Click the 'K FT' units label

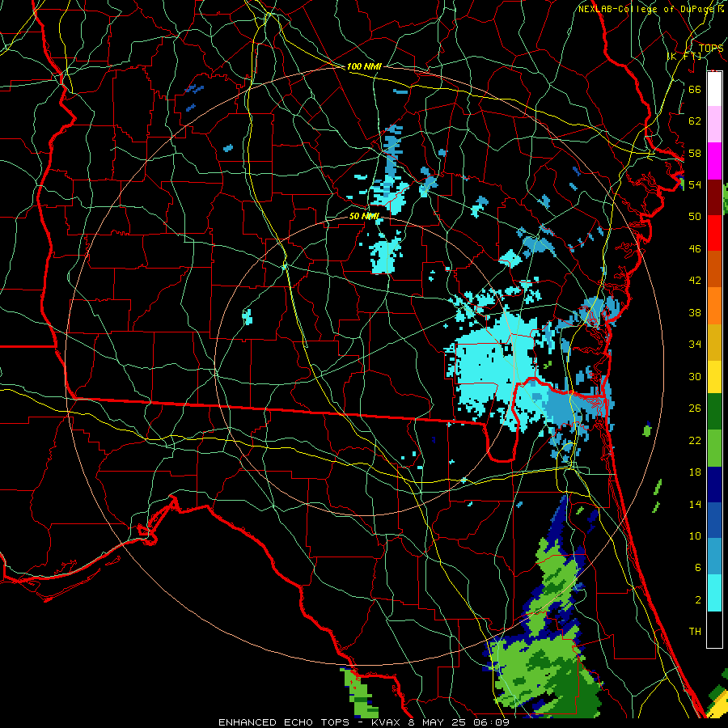tap(684, 56)
